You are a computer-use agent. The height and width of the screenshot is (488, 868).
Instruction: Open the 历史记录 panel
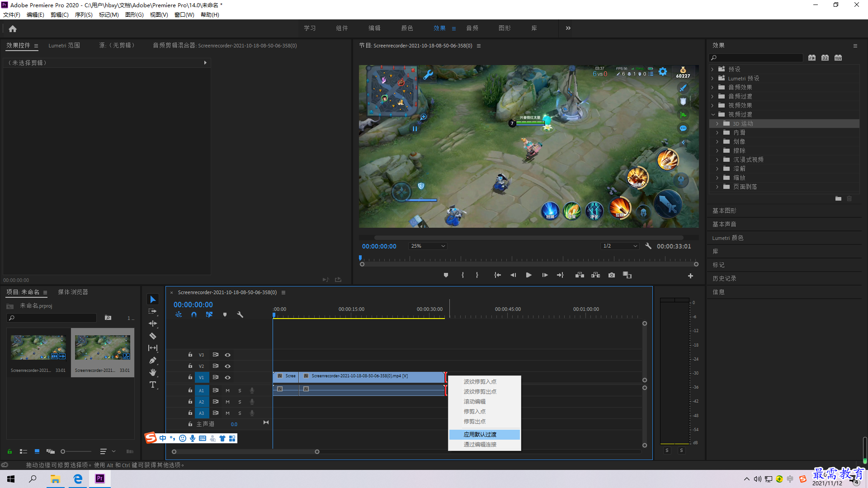724,279
